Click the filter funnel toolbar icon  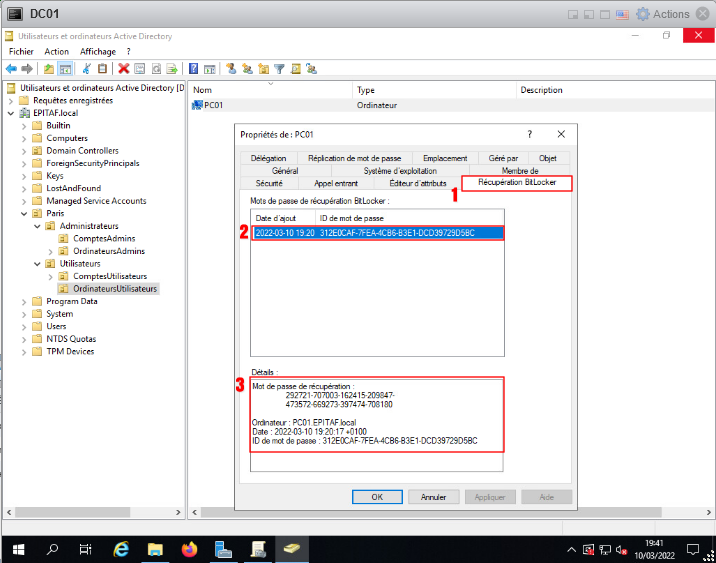tap(280, 69)
